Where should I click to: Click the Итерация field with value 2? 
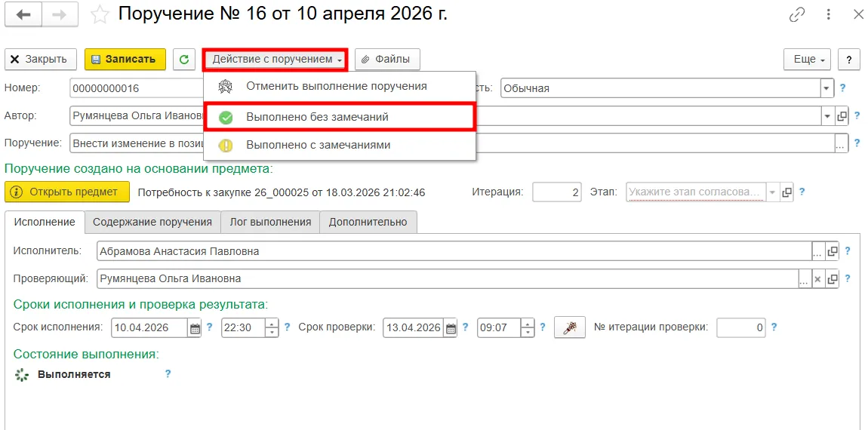click(x=557, y=192)
